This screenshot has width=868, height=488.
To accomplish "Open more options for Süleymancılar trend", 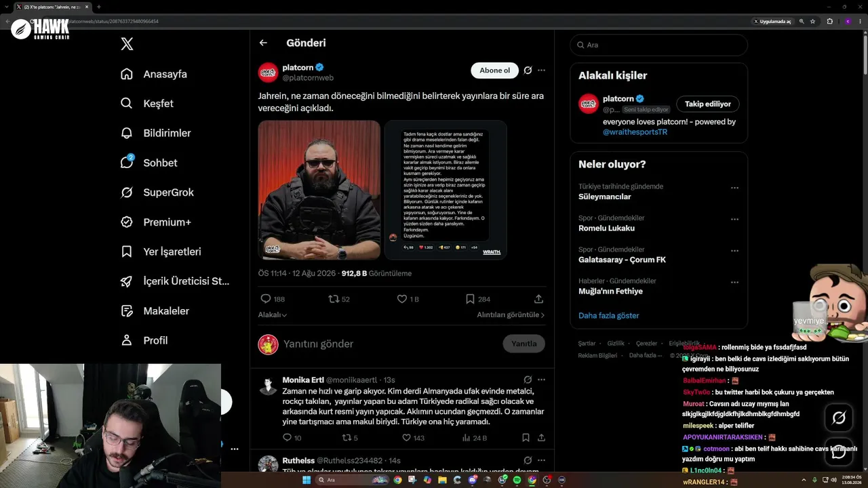I will [734, 188].
